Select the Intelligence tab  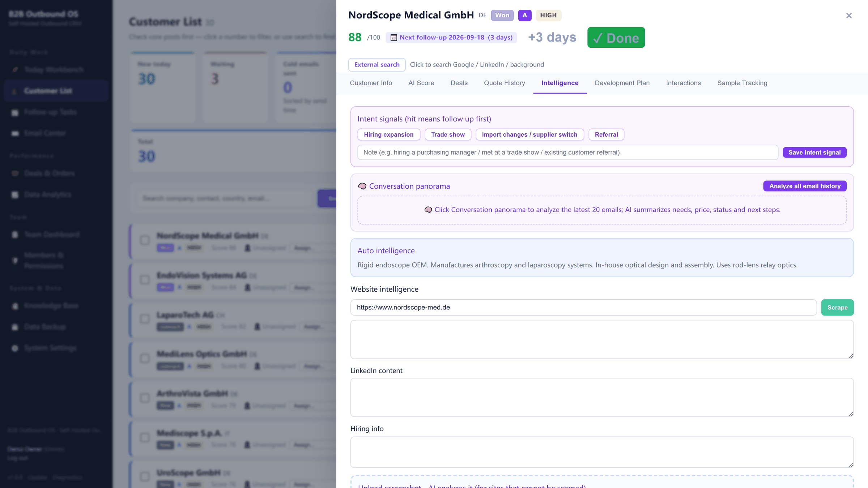559,83
